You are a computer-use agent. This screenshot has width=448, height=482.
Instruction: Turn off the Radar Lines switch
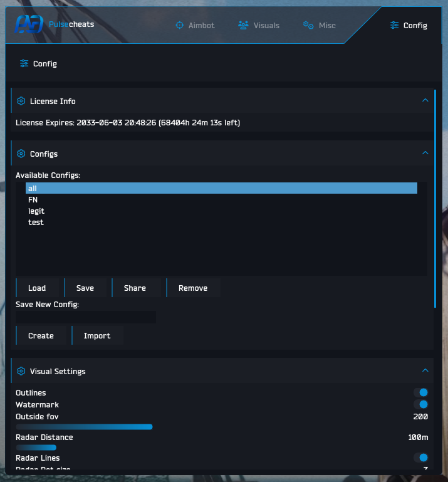420,458
